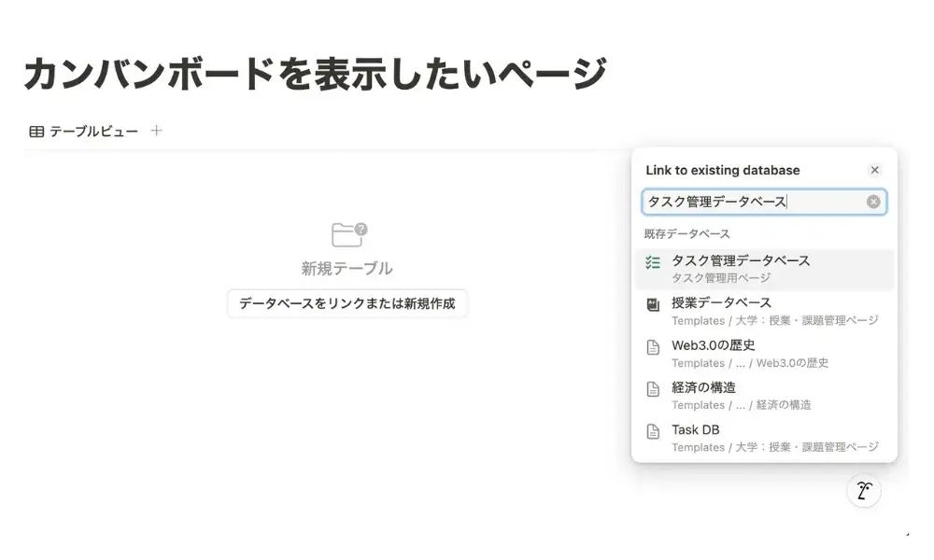Viewport: 934px width, 560px height.
Task: Click the book icon beside 授業データベース
Action: pyautogui.click(x=653, y=304)
